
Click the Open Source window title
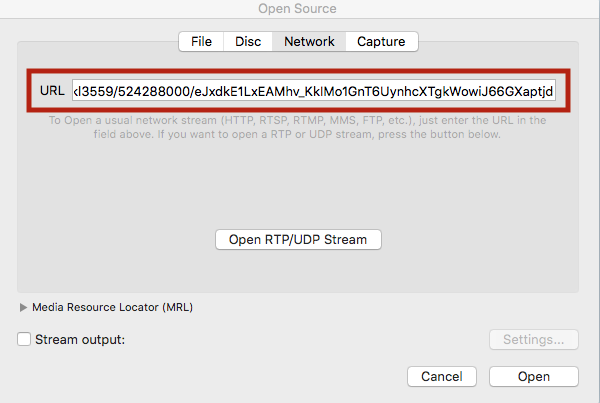tap(299, 9)
